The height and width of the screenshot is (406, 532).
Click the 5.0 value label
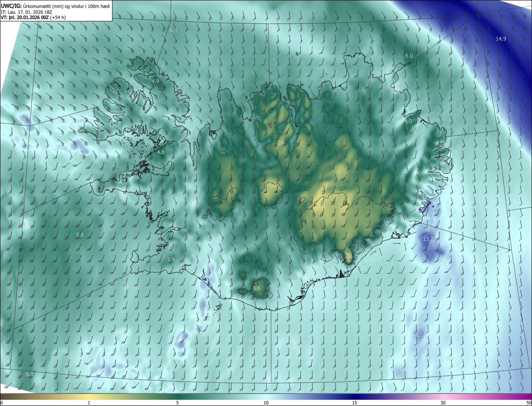pyautogui.click(x=409, y=56)
